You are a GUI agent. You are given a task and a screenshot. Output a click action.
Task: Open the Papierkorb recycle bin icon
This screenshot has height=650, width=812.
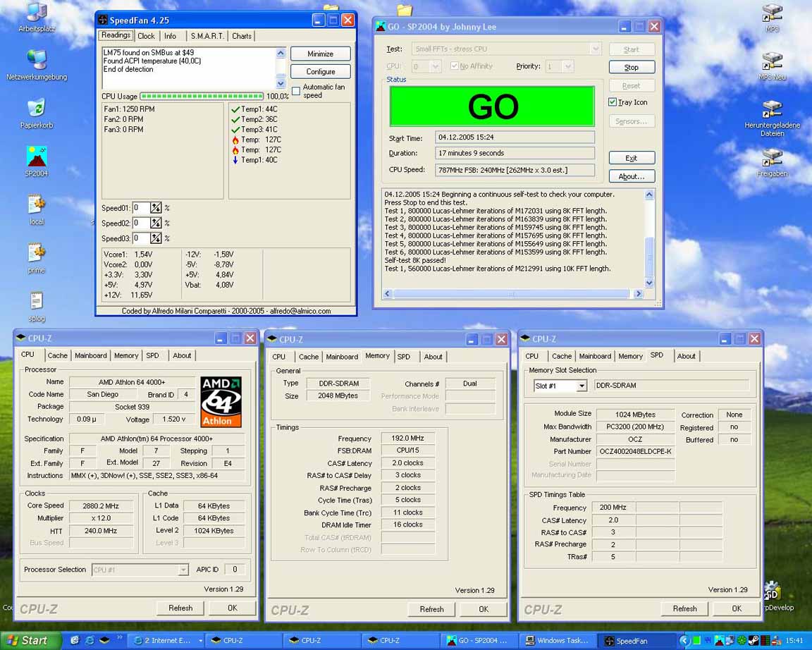pos(36,112)
